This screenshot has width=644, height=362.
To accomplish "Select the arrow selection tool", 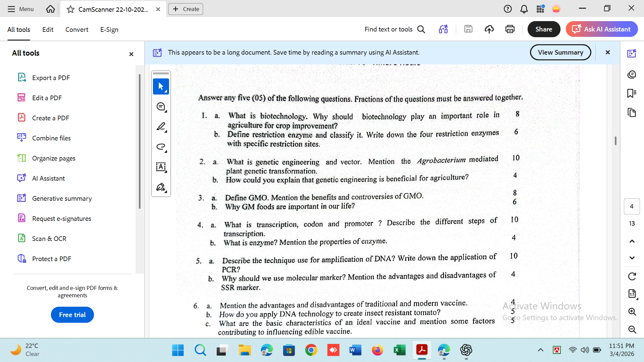I will (161, 86).
